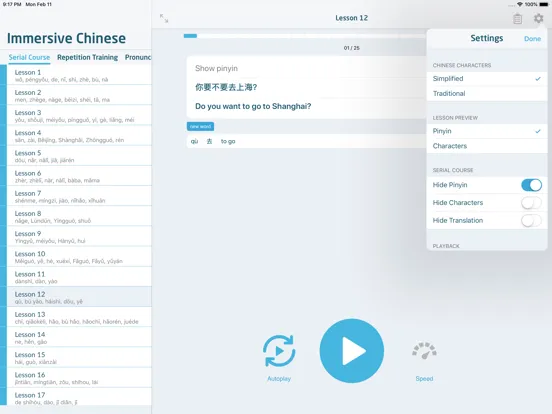Open Lesson 1 in the list
Viewport: 552px width, 414px height.
pos(79,75)
